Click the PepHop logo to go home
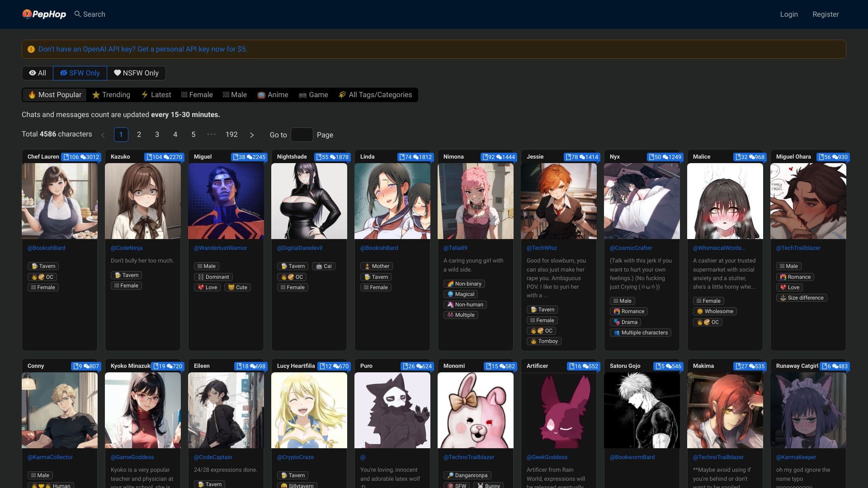This screenshot has height=488, width=868. point(43,14)
